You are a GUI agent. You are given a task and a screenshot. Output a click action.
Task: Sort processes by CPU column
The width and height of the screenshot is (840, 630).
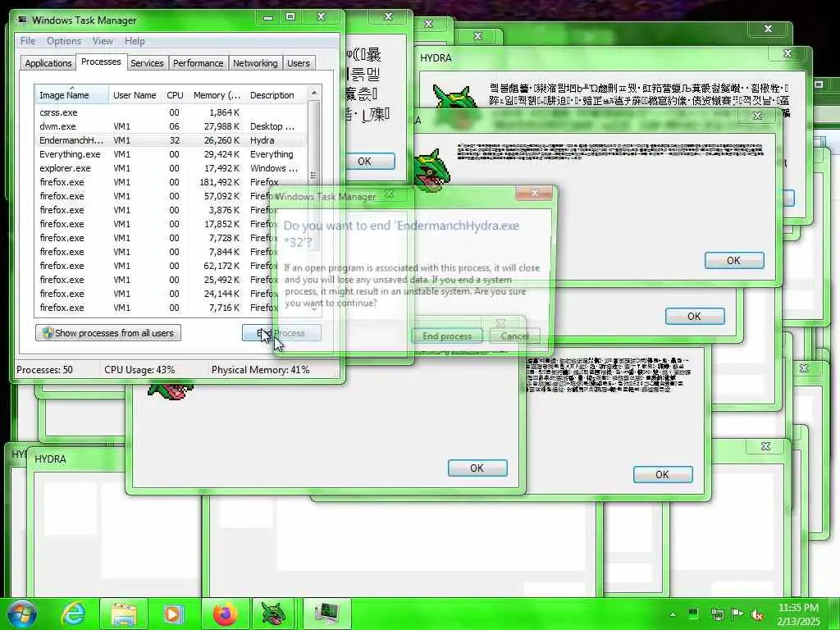pos(175,95)
